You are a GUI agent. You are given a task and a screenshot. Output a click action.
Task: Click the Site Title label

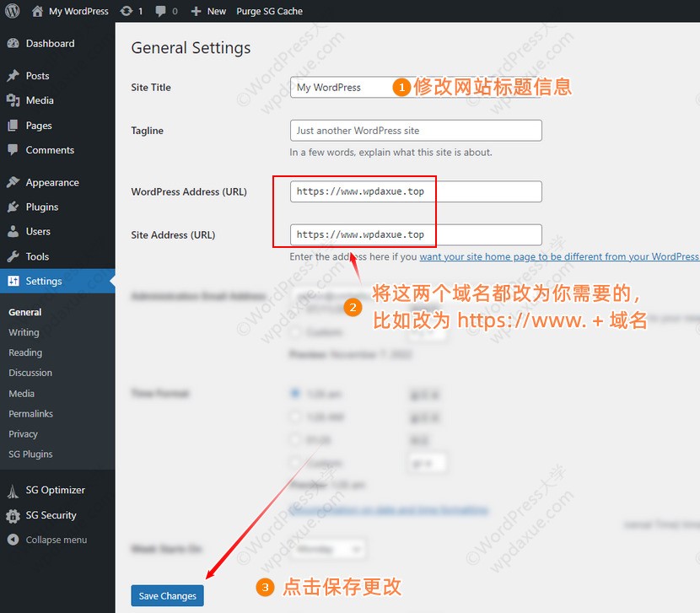click(151, 88)
